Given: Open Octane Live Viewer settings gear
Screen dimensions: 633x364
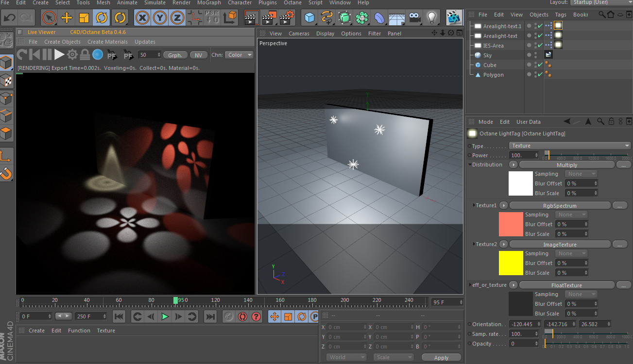Looking at the screenshot, I should tap(72, 54).
